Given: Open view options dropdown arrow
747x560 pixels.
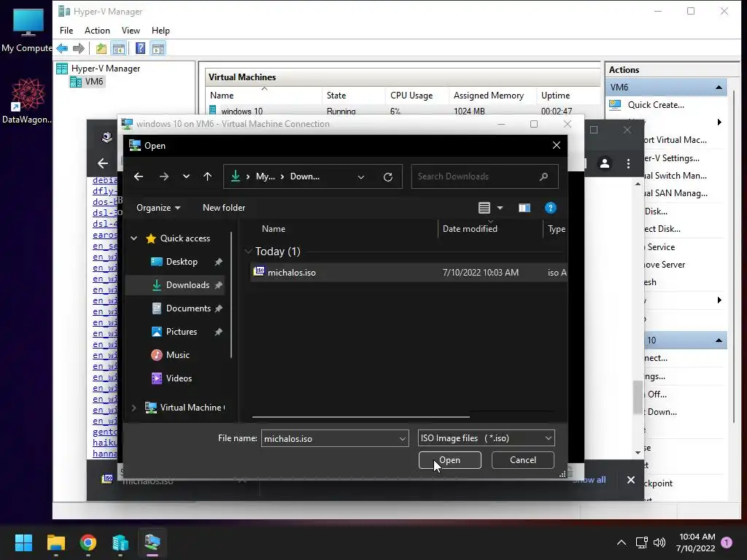Looking at the screenshot, I should click(x=500, y=208).
